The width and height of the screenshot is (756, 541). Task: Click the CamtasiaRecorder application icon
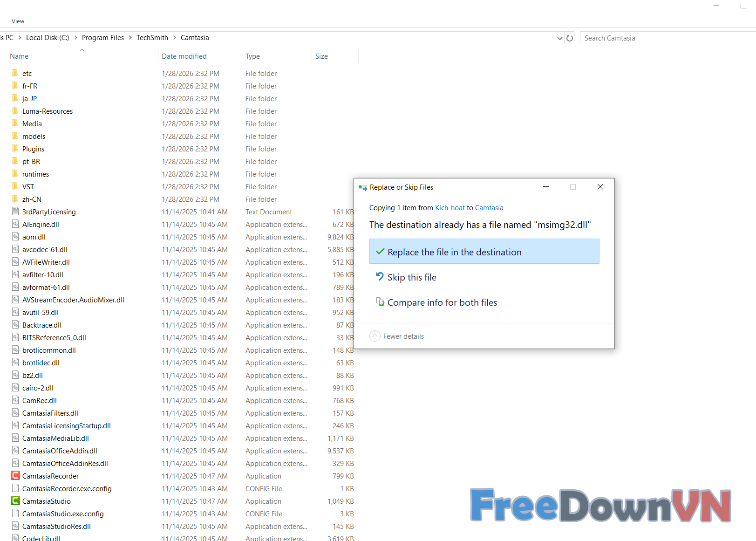coord(15,476)
